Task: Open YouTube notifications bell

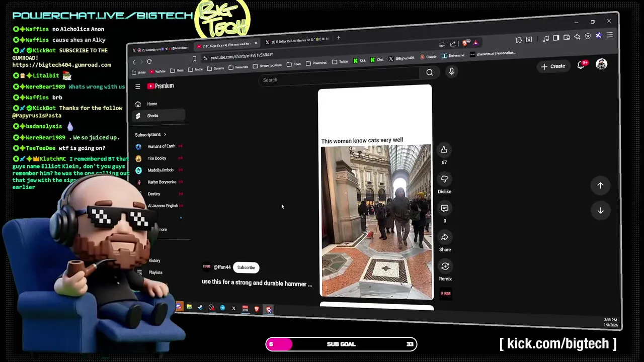Action: 581,65
